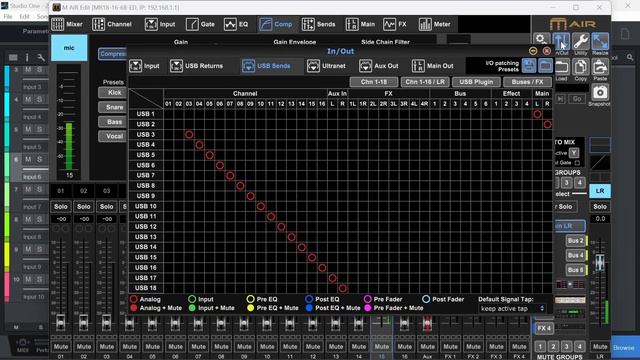Select the Snare compressor preset
The width and height of the screenshot is (640, 360).
[113, 107]
